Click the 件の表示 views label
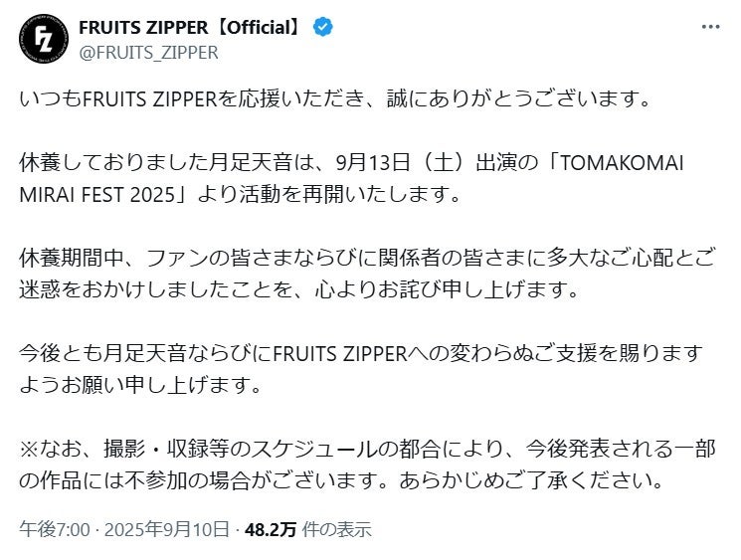Screen dimensions: 741x560 tap(336, 529)
